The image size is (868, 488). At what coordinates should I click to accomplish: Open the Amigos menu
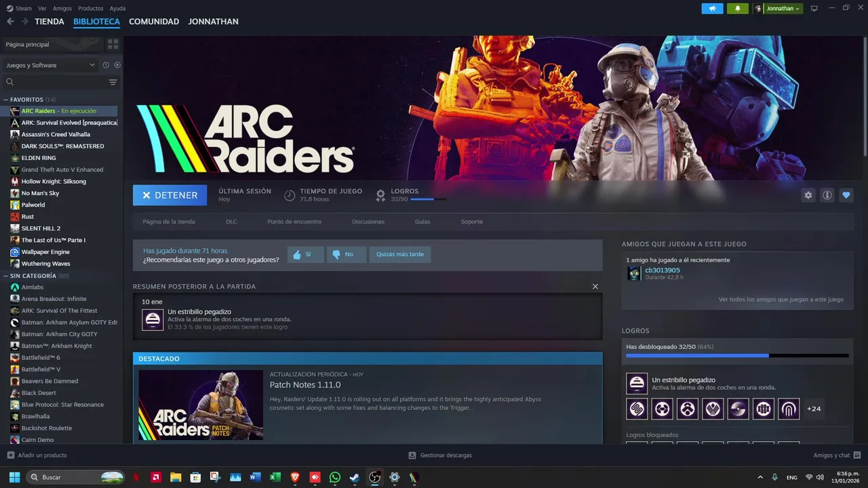point(62,8)
